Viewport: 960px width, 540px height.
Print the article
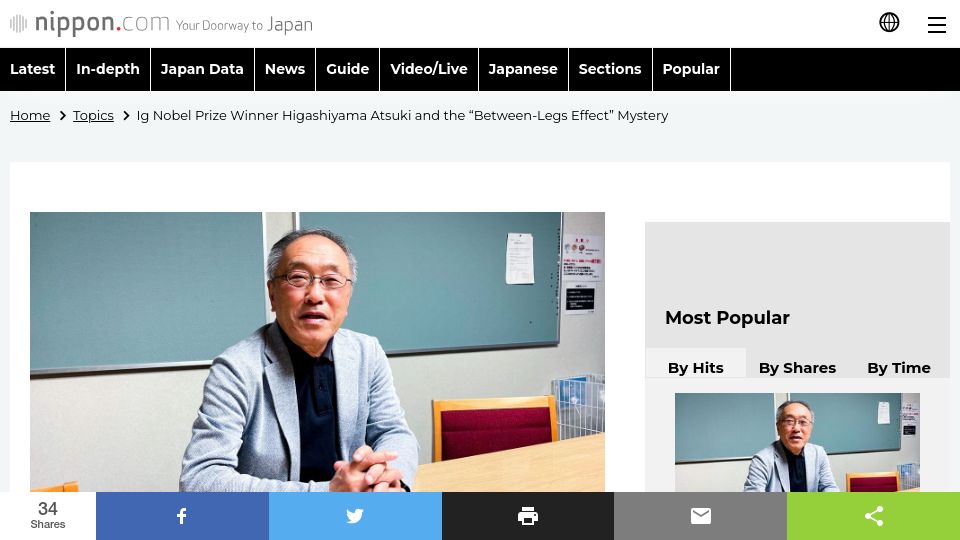point(528,516)
